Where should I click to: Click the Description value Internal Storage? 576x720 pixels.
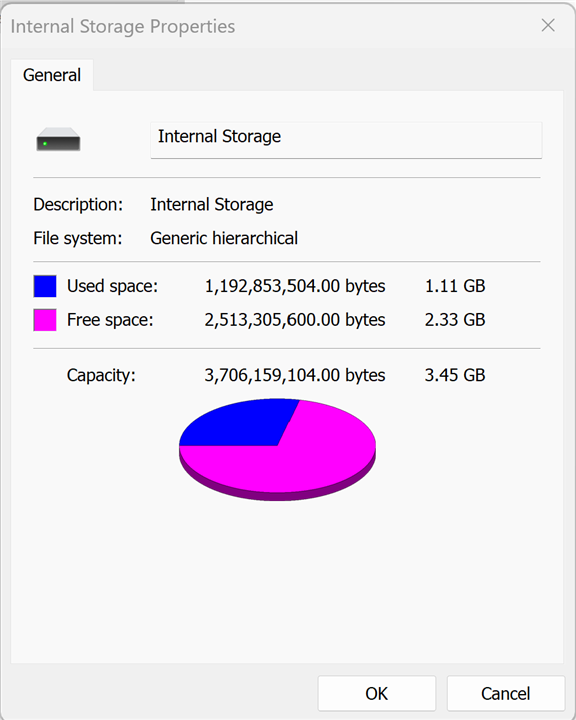(212, 204)
